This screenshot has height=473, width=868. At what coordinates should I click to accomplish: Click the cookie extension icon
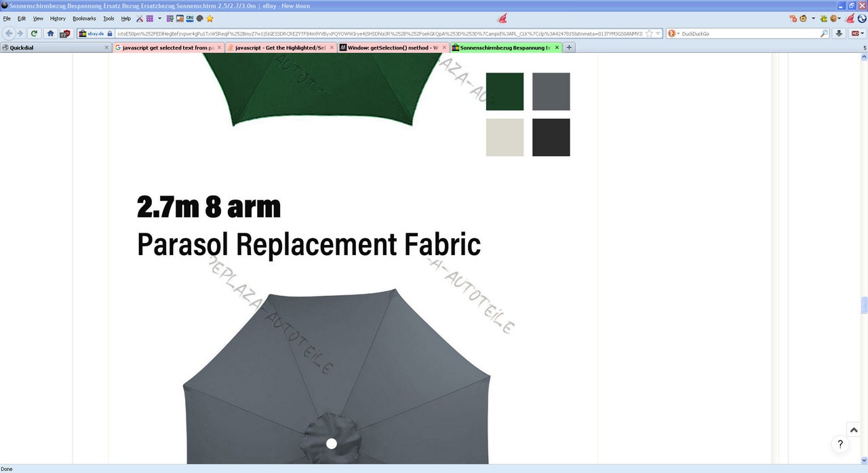pos(833,18)
